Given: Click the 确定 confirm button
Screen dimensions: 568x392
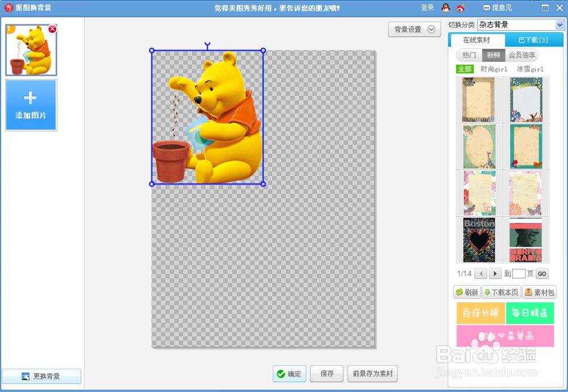Looking at the screenshot, I should (289, 373).
